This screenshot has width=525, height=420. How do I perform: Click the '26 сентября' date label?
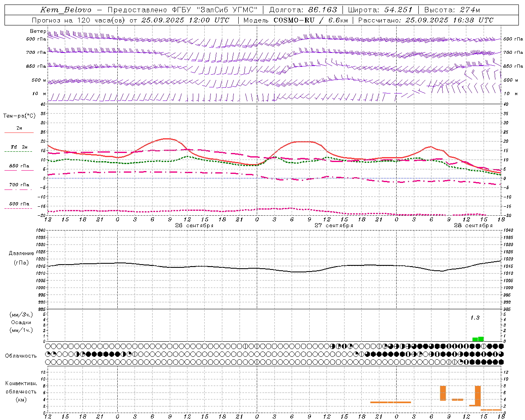[x=194, y=226]
